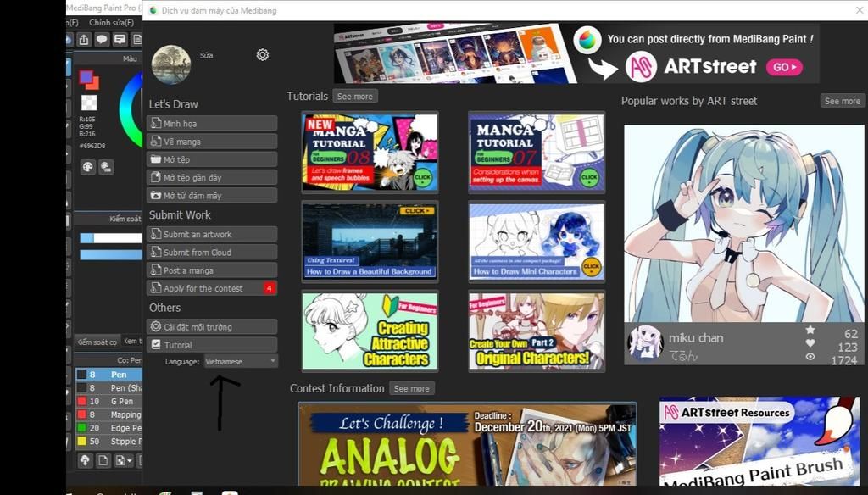Click See more next to Contest Information
Screen dimensions: 868x495
tap(411, 388)
